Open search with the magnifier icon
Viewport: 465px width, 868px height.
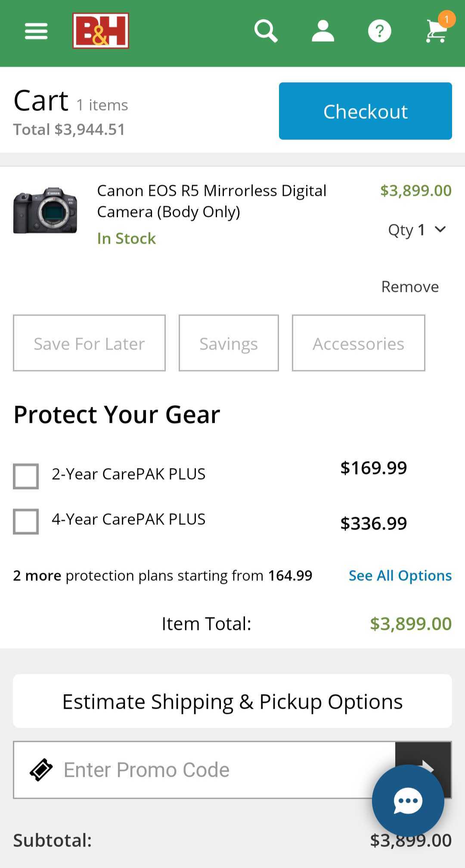click(x=266, y=31)
